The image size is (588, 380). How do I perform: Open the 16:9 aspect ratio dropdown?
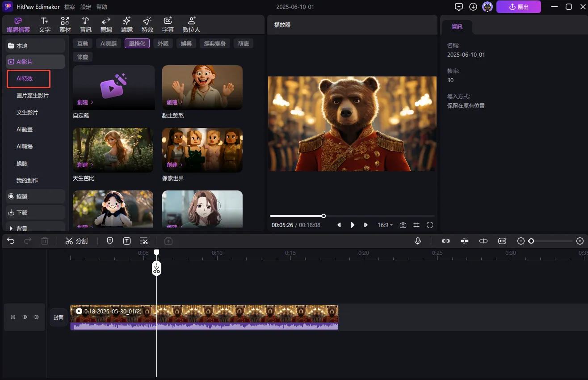pos(385,225)
